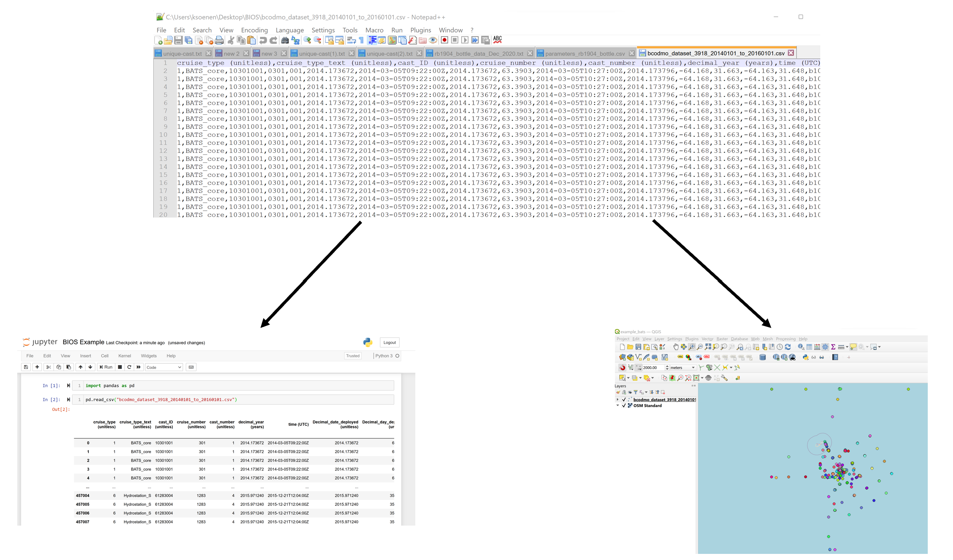
Task: Click the Jupyter cut cell scissors icon
Action: coord(49,367)
